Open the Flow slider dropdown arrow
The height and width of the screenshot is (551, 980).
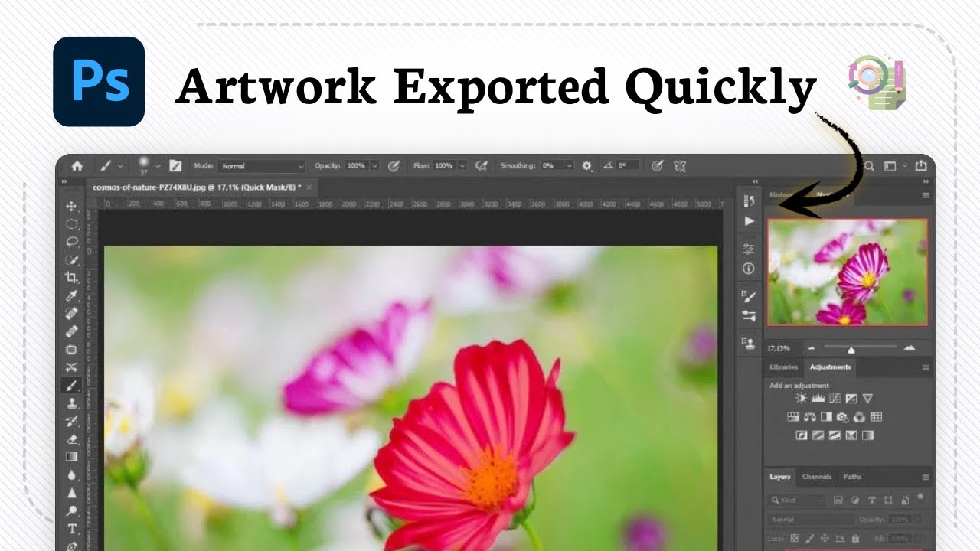[x=462, y=165]
